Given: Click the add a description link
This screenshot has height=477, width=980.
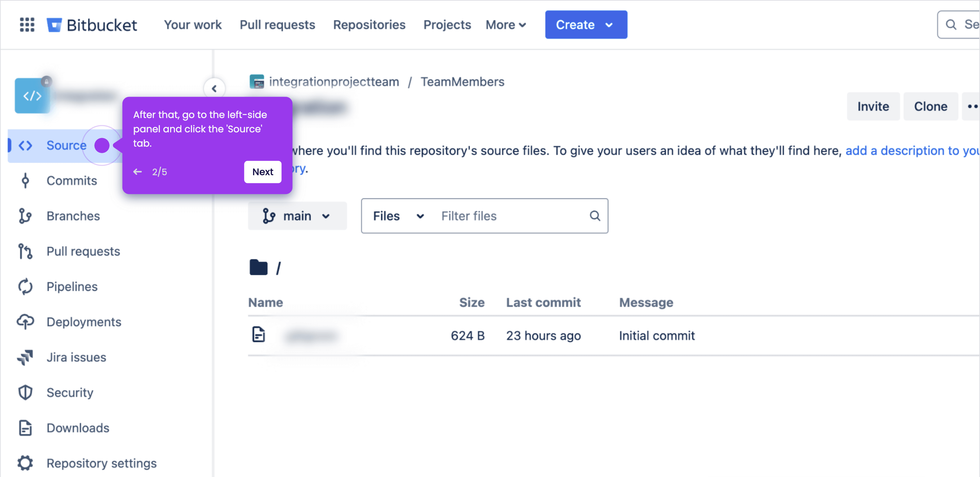Looking at the screenshot, I should (912, 151).
